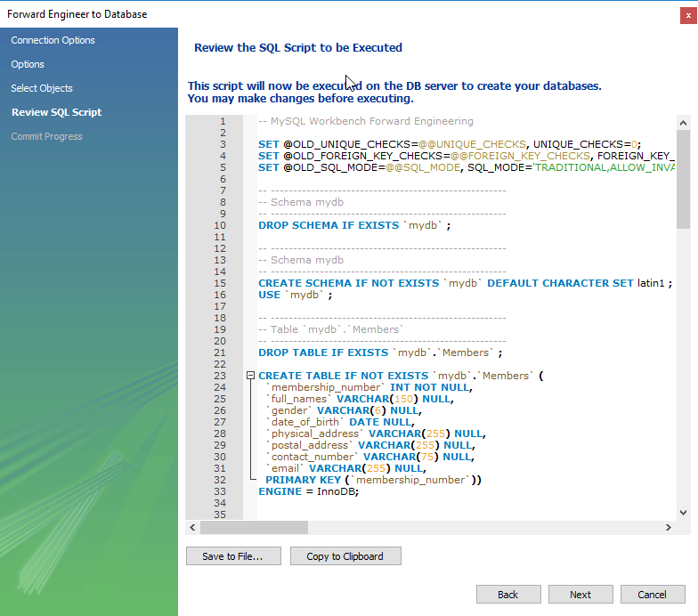Click the horizontal scrollbar right arrow
Screen dimensions: 698x616
click(668, 527)
